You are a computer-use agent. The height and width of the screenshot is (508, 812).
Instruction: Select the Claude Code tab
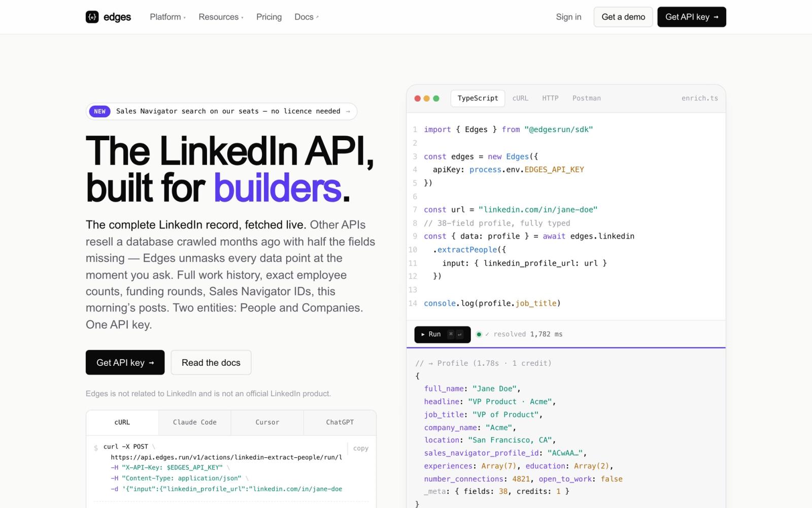195,422
